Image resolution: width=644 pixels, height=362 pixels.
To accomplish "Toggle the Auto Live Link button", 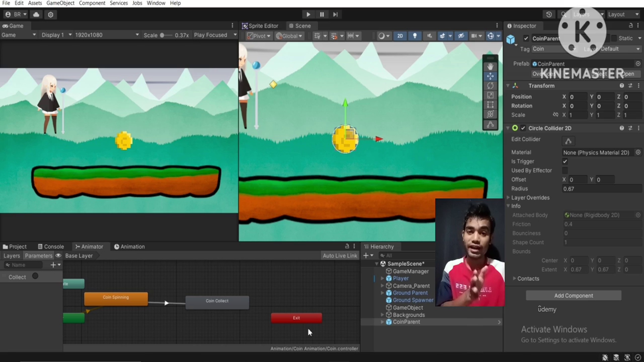I will pos(340,255).
